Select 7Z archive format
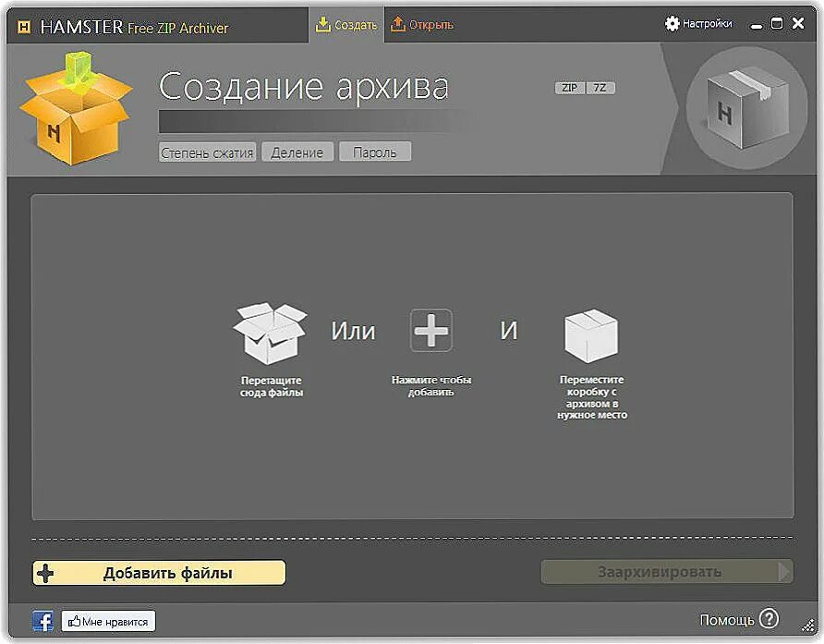This screenshot has width=824, height=644. pos(600,88)
